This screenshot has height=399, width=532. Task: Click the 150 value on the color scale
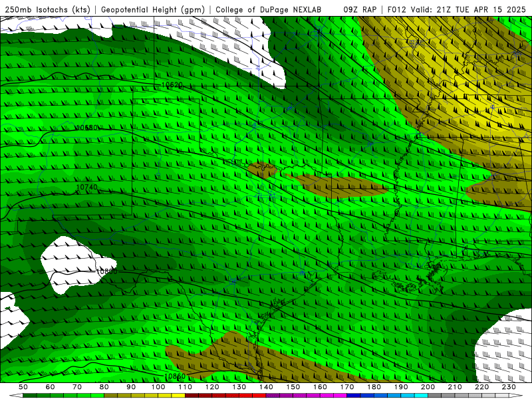point(293,387)
